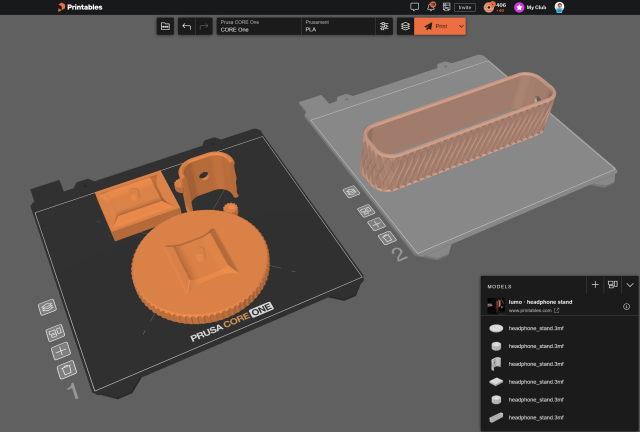
Task: Select the first cylinder headphone_stand.3mf row
Action: (x=560, y=346)
